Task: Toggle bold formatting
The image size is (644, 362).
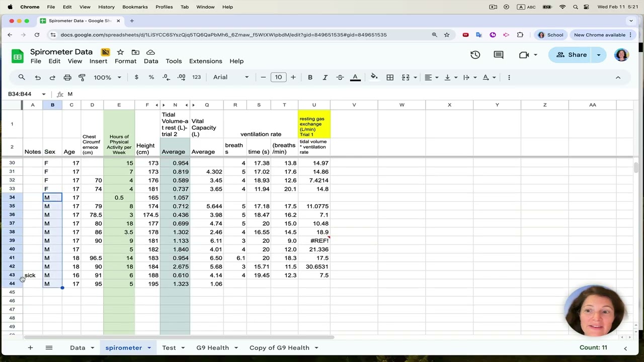Action: pyautogui.click(x=310, y=77)
